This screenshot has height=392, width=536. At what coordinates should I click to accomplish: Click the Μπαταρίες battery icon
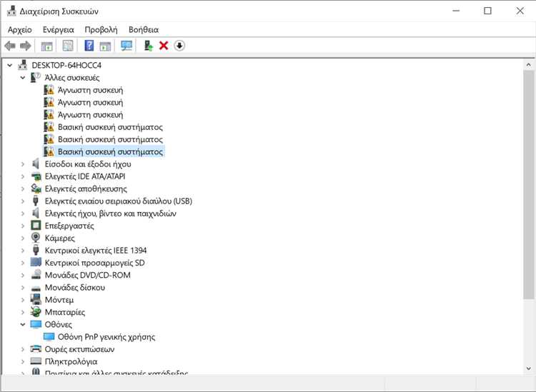36,312
